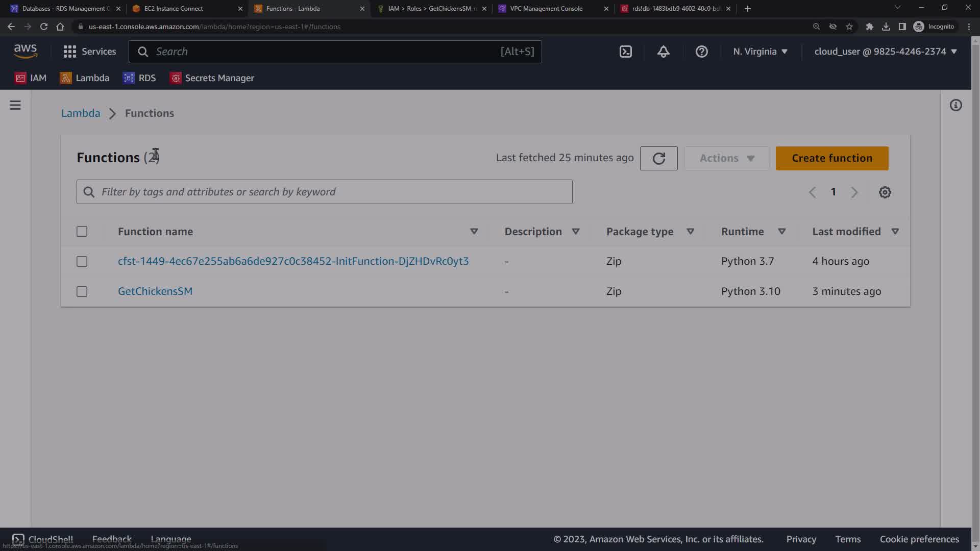Toggle the select-all functions checkbox

pyautogui.click(x=82, y=232)
